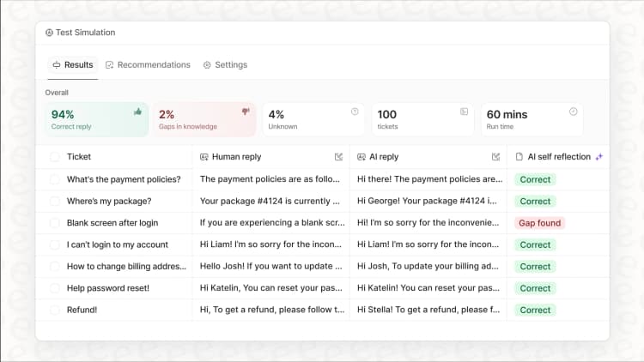Click the AI self reflection document icon
Image resolution: width=644 pixels, height=362 pixels.
(519, 157)
